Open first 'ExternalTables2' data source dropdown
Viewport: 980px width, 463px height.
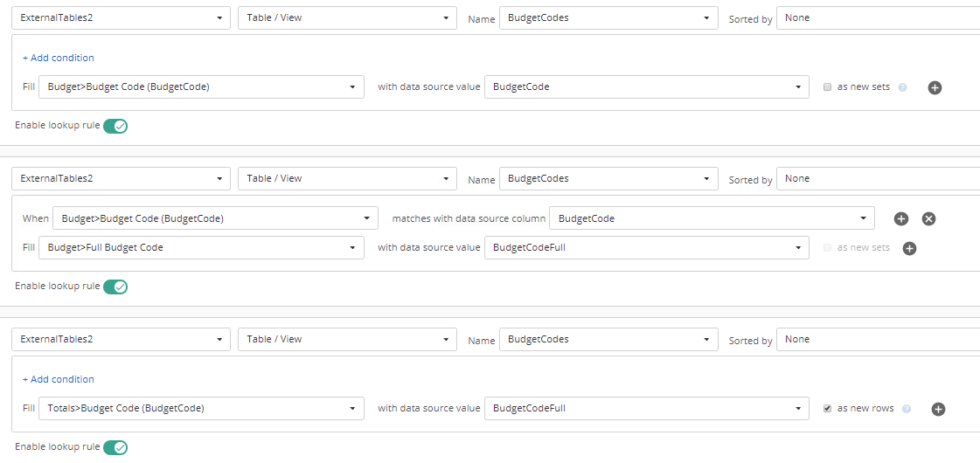coord(122,18)
